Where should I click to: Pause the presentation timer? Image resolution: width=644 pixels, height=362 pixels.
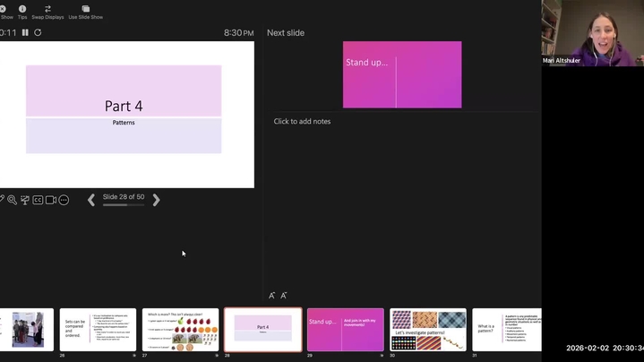tap(25, 32)
